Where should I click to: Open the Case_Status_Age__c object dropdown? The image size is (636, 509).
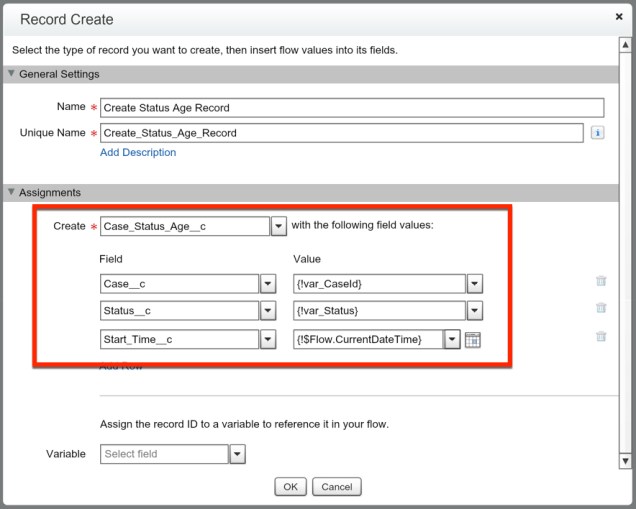pos(278,226)
